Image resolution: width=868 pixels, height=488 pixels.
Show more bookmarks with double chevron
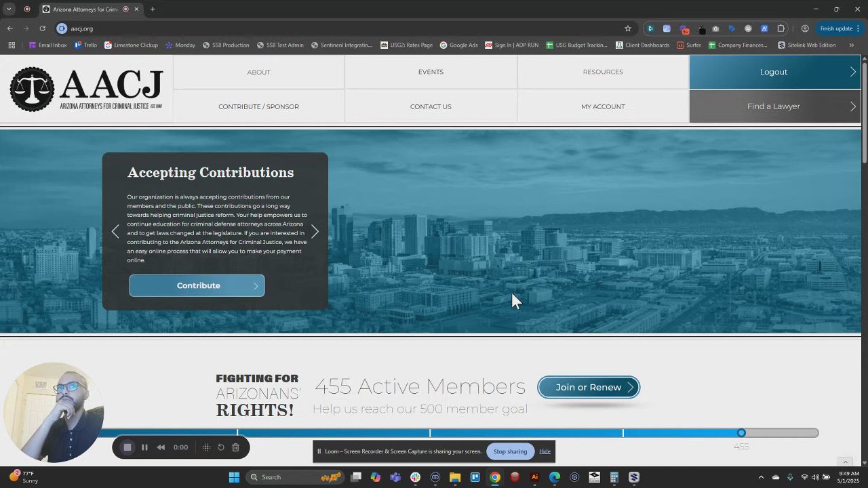tap(851, 45)
